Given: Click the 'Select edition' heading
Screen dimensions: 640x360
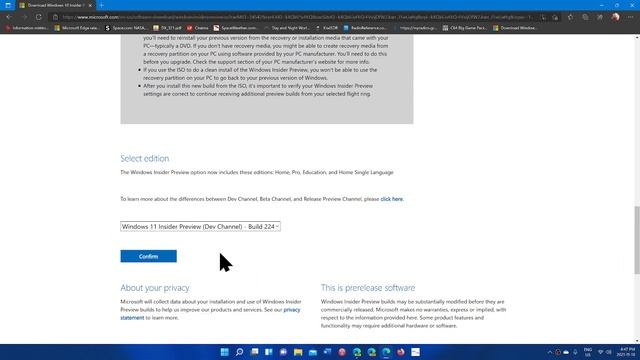Looking at the screenshot, I should (x=144, y=158).
